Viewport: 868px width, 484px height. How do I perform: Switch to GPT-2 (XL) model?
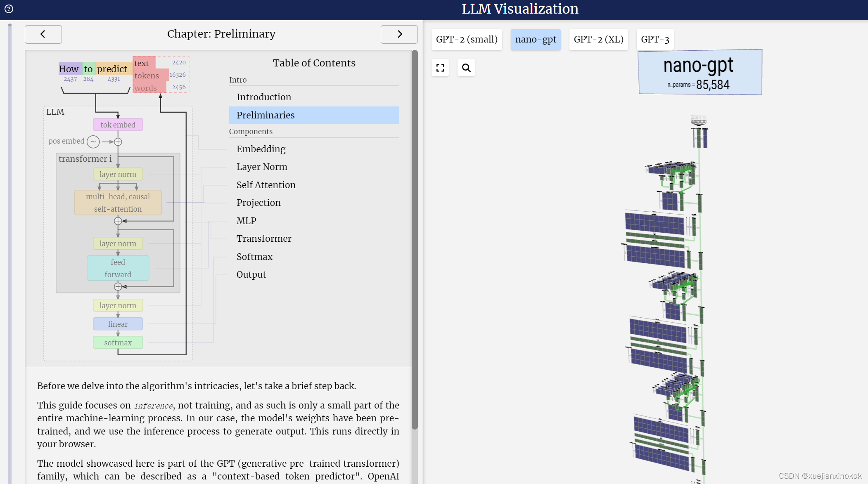598,40
